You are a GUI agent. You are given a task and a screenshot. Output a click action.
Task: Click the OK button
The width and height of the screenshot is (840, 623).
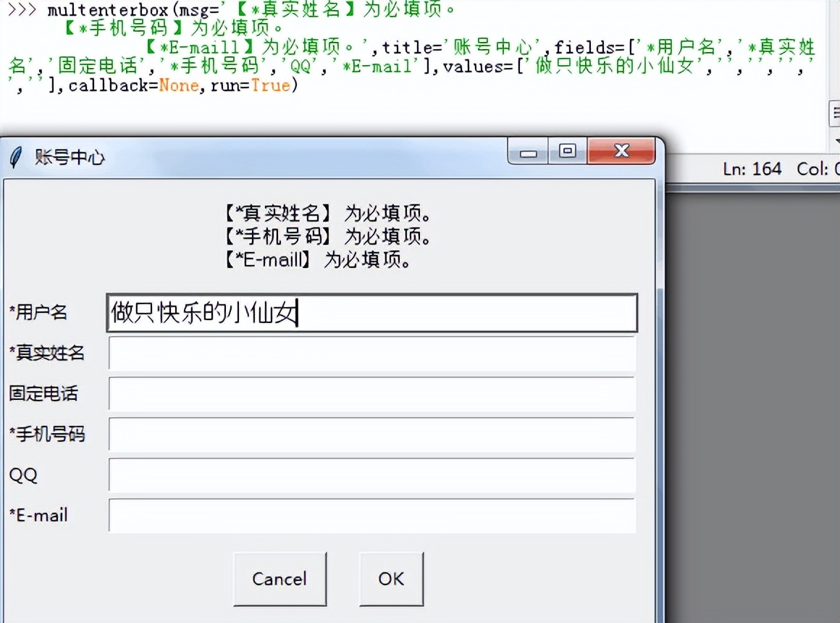tap(390, 579)
